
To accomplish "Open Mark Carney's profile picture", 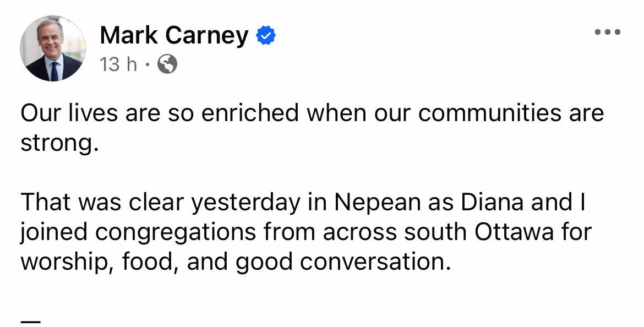I will pyautogui.click(x=53, y=48).
